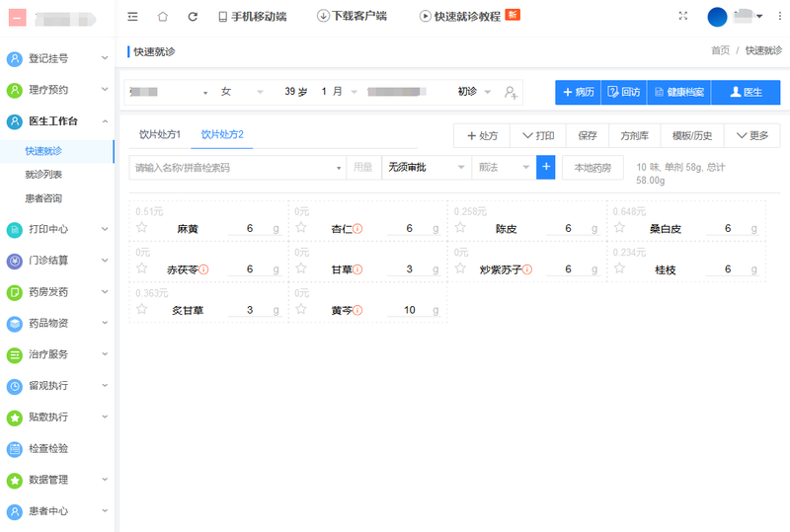Switch to the 饮片处方1 tab

160,134
